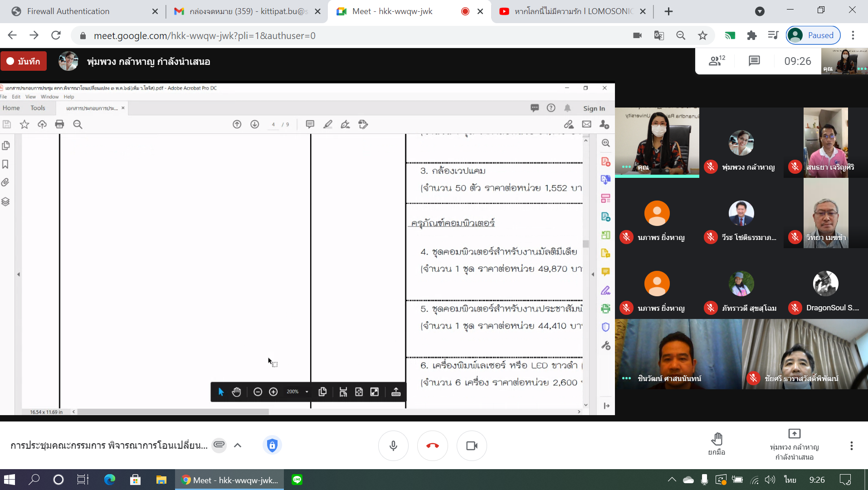Click the Chrome extensions puzzle icon

(751, 35)
